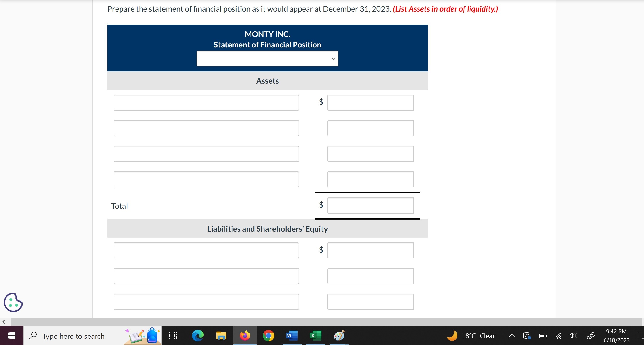Click the first Liabilities label input field
This screenshot has height=345, width=644.
tap(206, 250)
